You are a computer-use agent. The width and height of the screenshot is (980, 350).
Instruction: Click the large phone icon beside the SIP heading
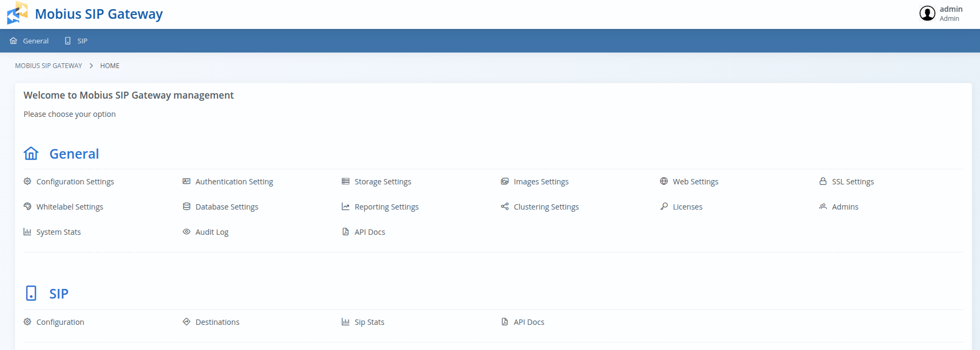coord(31,293)
